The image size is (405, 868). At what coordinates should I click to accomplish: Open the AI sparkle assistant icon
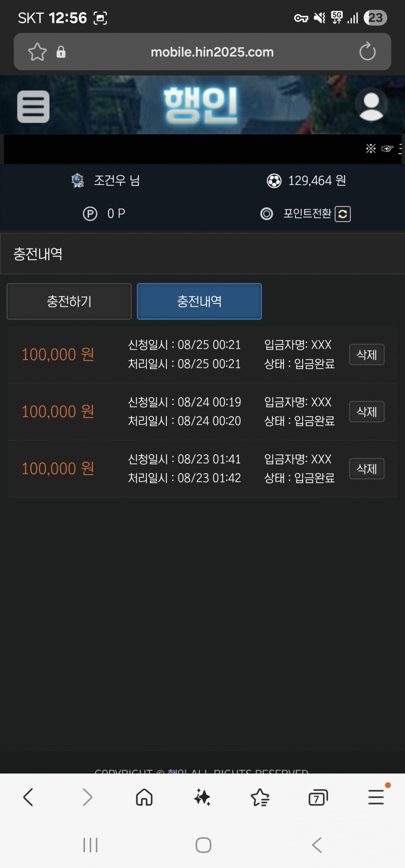[x=202, y=797]
